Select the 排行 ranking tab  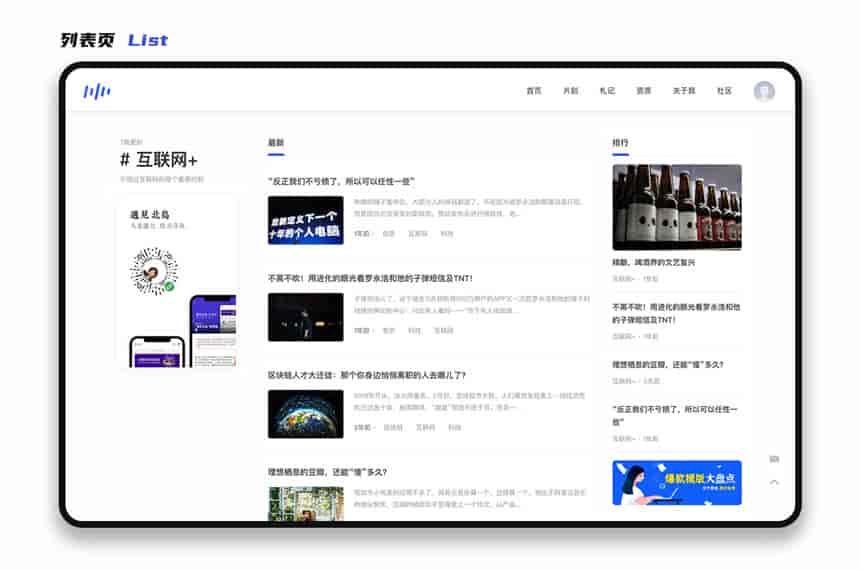(620, 143)
